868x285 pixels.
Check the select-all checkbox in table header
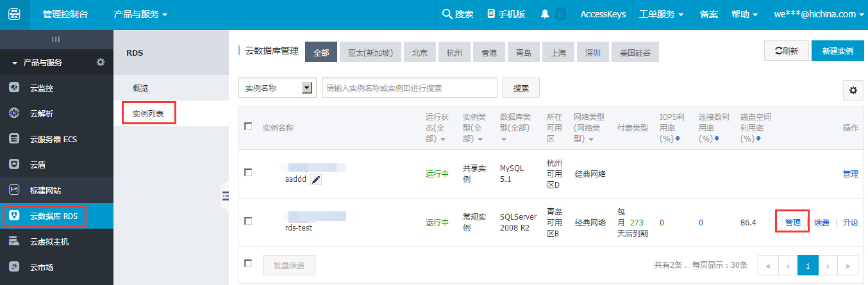tap(248, 126)
